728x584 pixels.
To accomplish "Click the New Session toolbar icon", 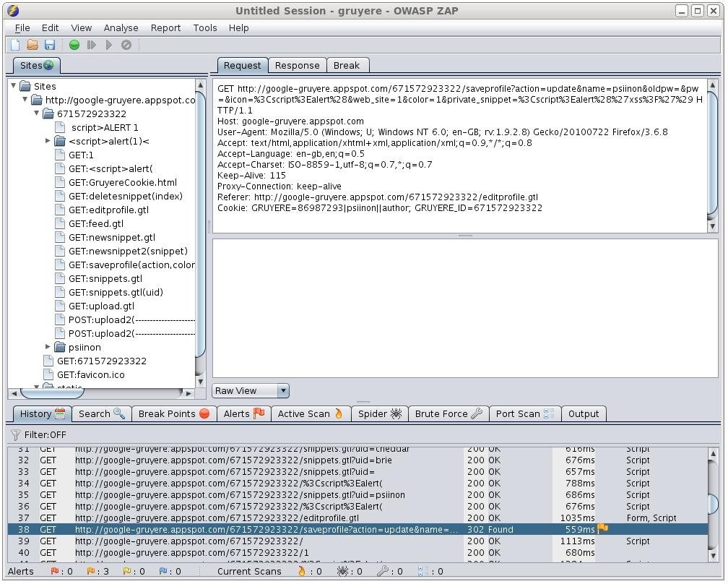I will tap(15, 45).
